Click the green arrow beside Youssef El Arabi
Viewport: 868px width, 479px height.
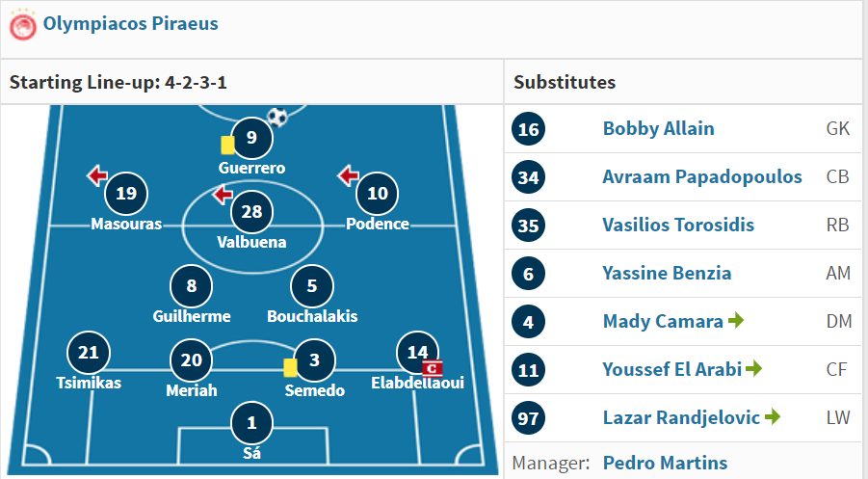click(x=754, y=368)
